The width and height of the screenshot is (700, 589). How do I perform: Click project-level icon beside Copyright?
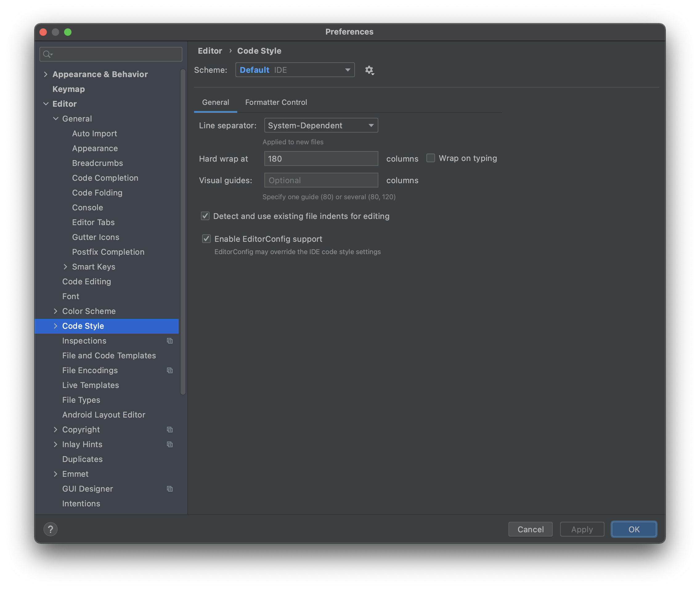coord(170,430)
